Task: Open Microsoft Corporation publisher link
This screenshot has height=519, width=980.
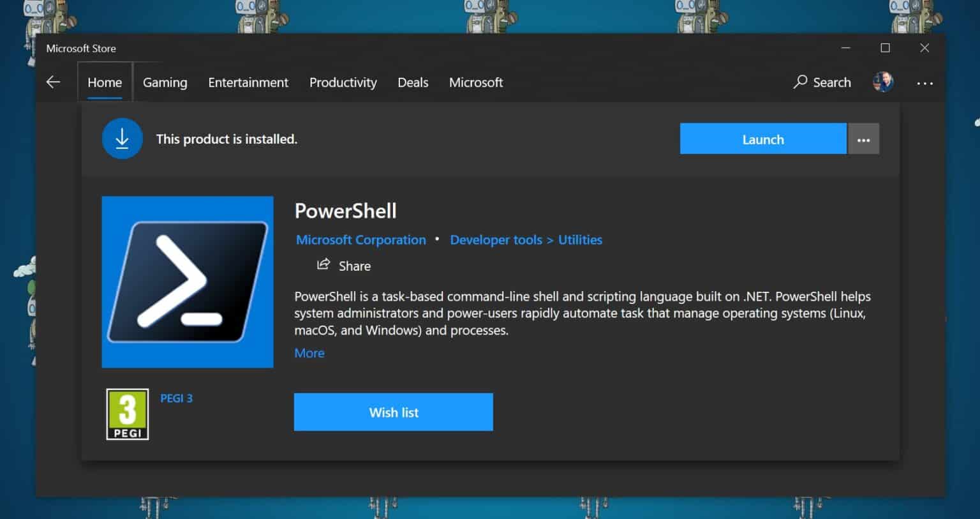Action: pos(360,240)
